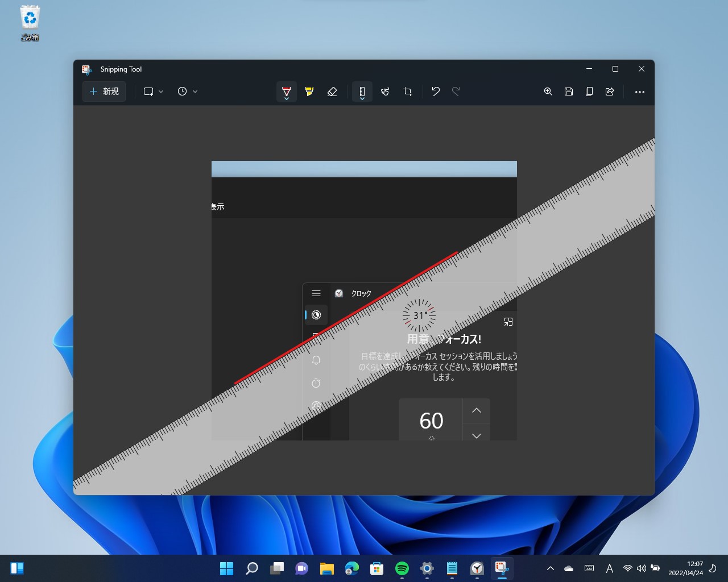
Task: Open OneDrive from the system tray
Action: click(569, 568)
